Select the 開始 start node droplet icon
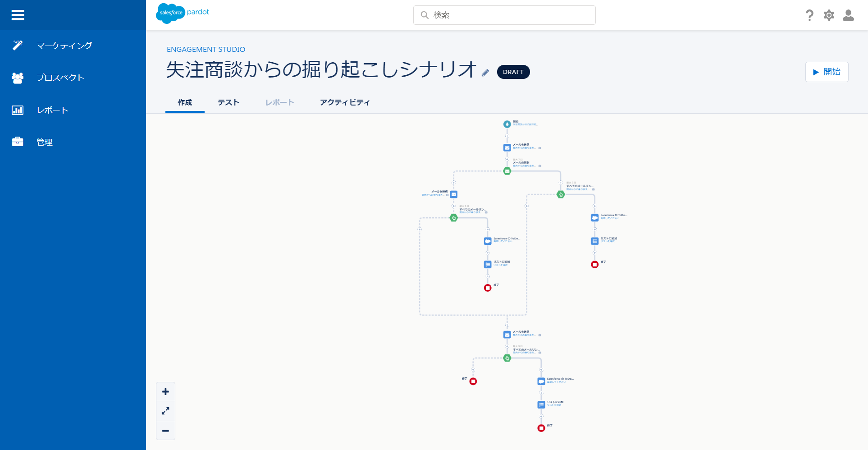Viewport: 868px width, 450px height. click(507, 124)
